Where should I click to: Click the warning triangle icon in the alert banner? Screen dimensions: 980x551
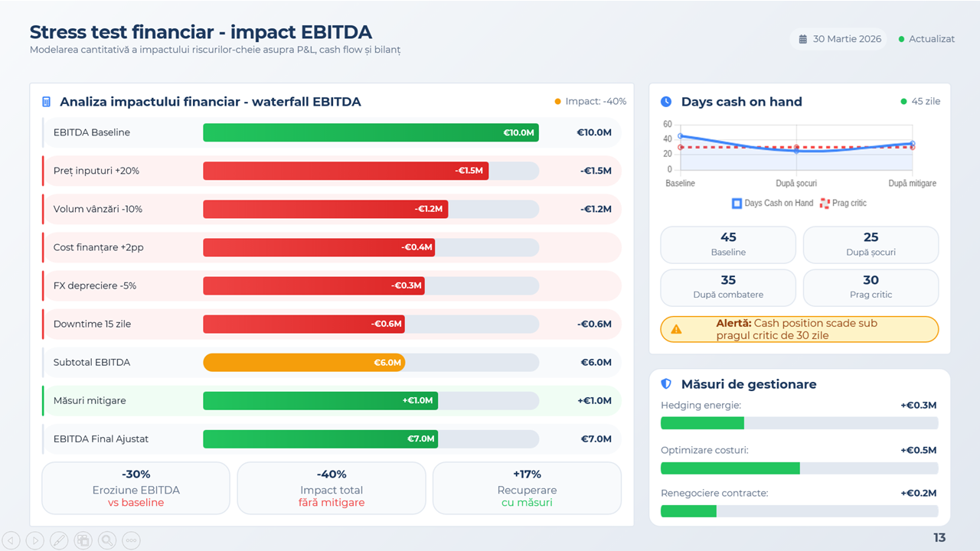tap(676, 329)
